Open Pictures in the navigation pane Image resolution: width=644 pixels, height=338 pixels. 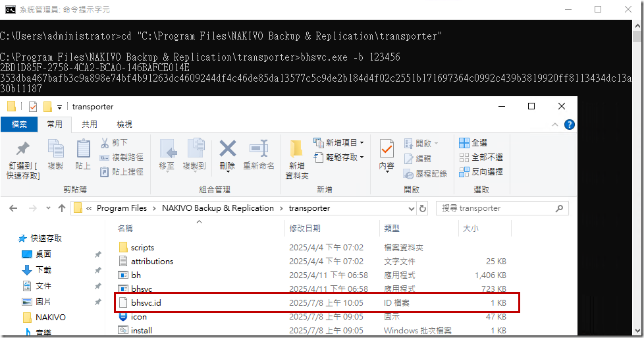[37, 301]
